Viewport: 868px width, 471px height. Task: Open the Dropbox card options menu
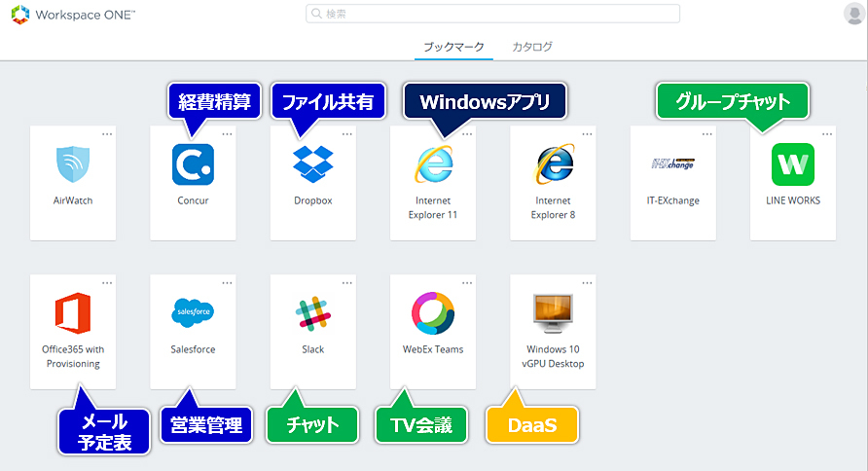(347, 134)
